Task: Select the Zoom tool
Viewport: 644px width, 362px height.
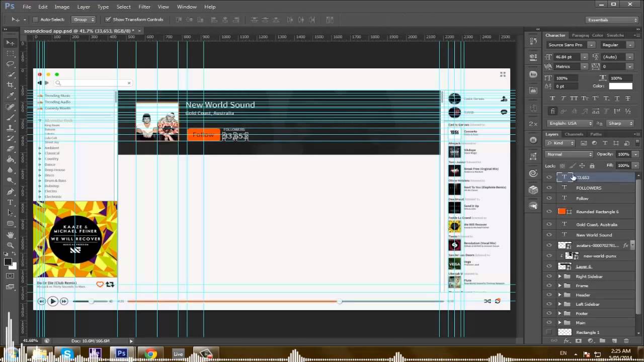Action: point(10,245)
